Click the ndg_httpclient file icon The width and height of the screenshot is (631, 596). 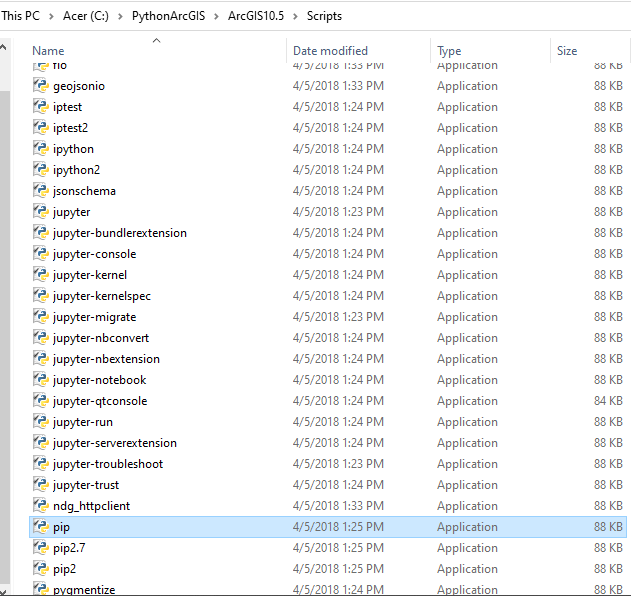click(x=41, y=506)
